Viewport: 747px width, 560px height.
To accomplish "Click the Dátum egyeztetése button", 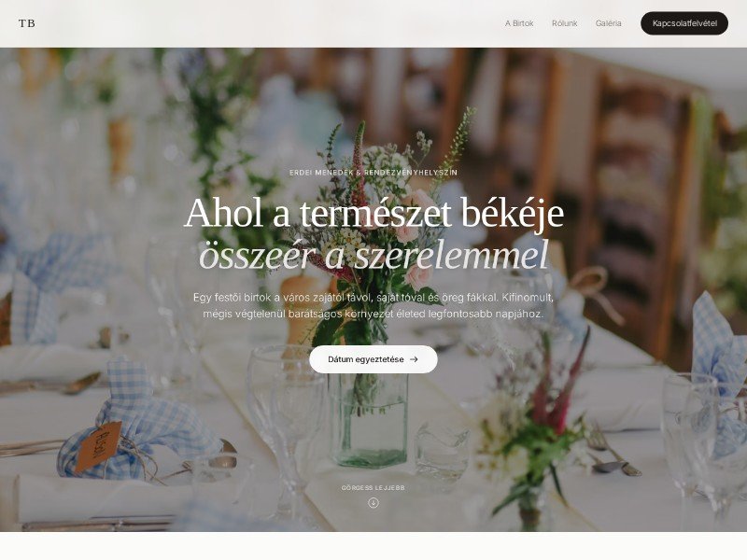I will [373, 359].
